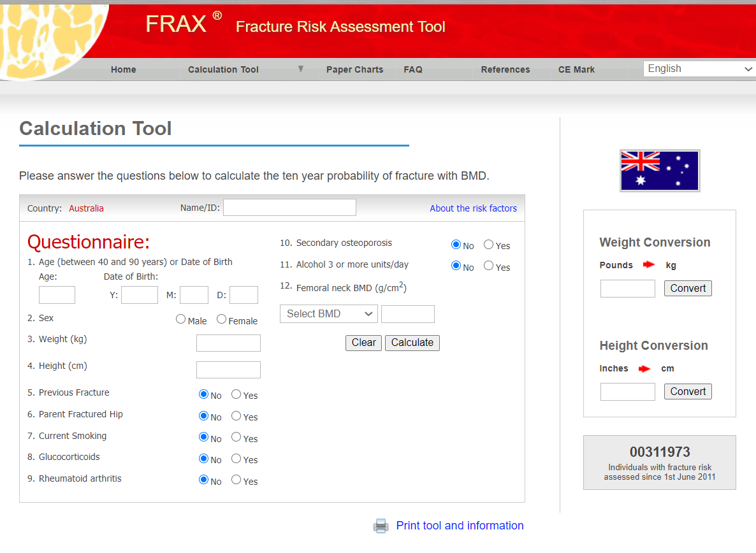
Task: Go to the Home menu item
Action: point(124,69)
